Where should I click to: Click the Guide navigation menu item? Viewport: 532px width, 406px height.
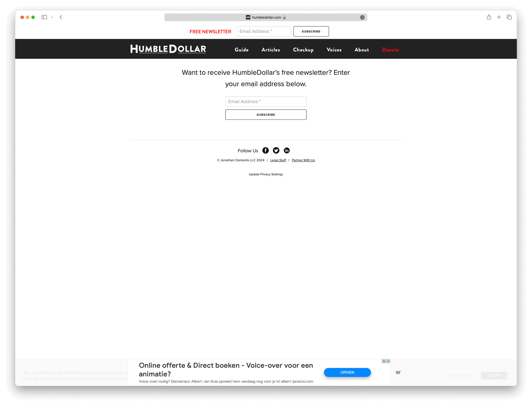(242, 50)
